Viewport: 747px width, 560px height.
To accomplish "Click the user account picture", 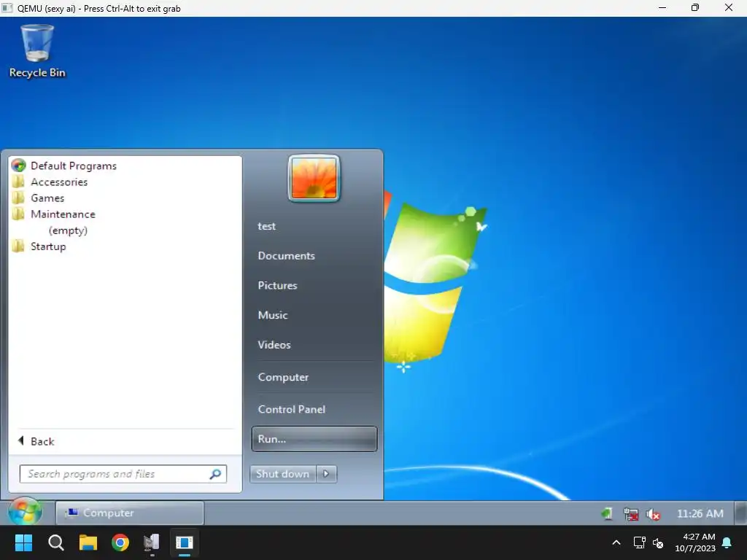I will pyautogui.click(x=314, y=178).
